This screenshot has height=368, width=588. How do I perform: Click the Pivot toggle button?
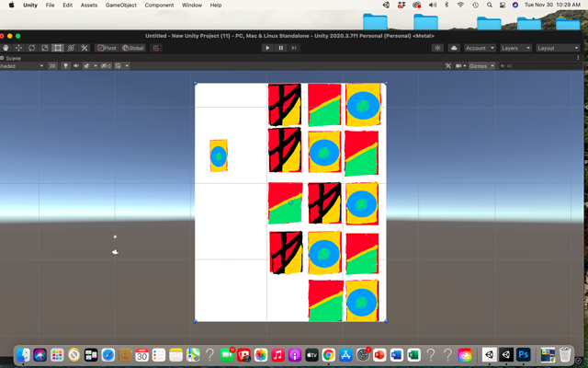click(107, 48)
